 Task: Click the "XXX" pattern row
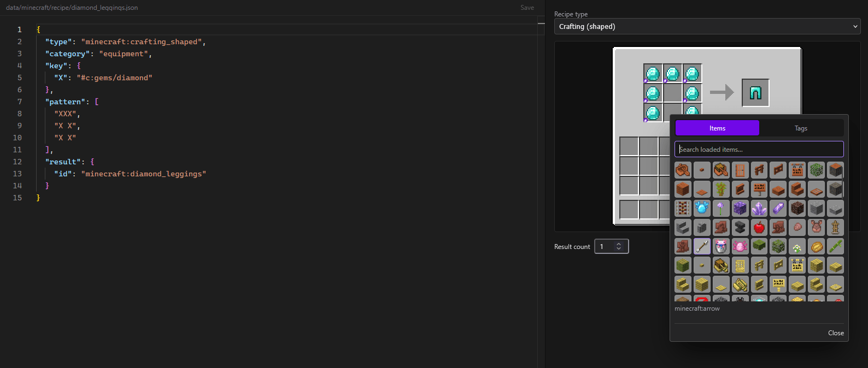(67, 114)
